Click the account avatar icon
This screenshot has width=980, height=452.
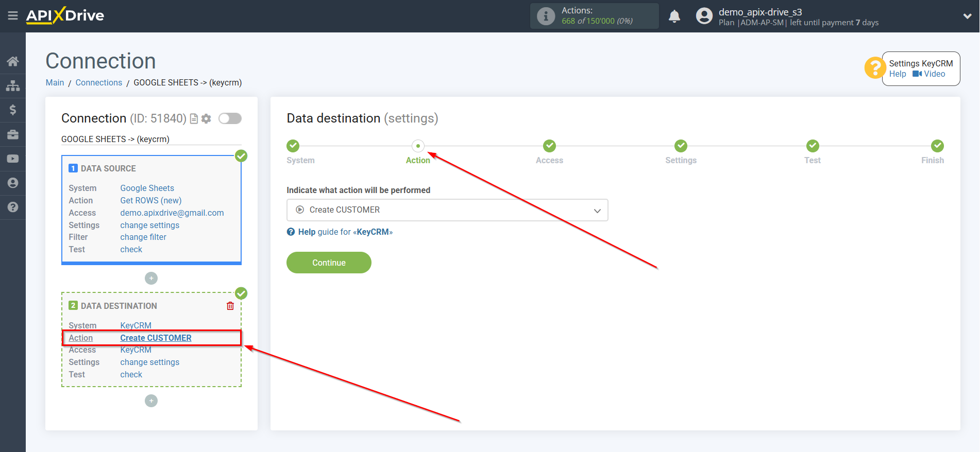coord(704,16)
